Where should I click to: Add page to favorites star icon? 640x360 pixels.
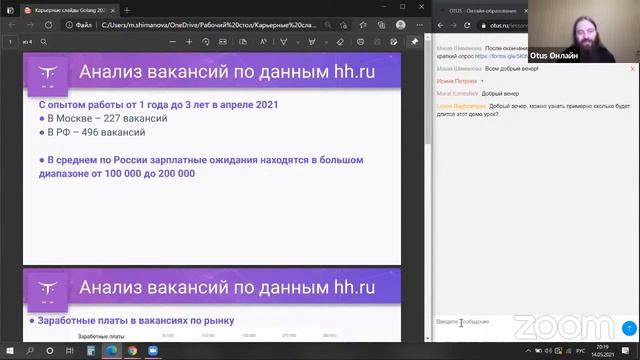(344, 25)
